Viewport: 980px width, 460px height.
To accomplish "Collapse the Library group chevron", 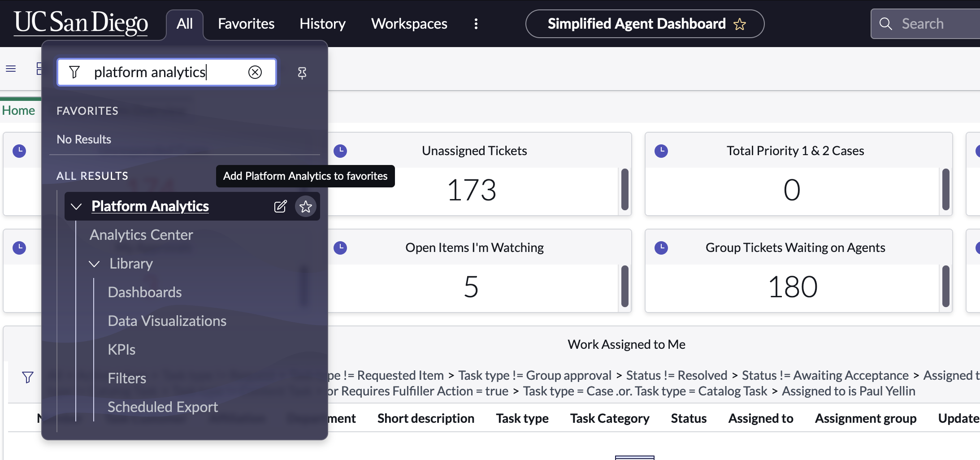I will pyautogui.click(x=94, y=264).
